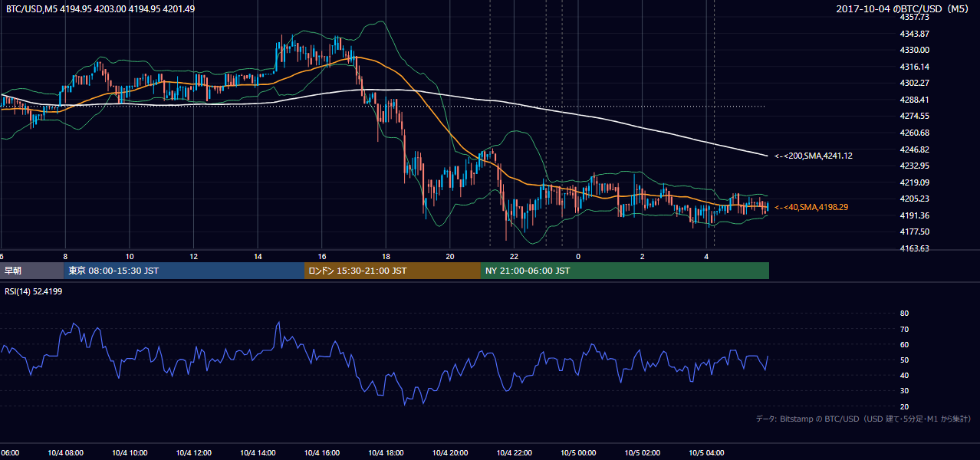Click the 4163.63 price axis label

[915, 248]
